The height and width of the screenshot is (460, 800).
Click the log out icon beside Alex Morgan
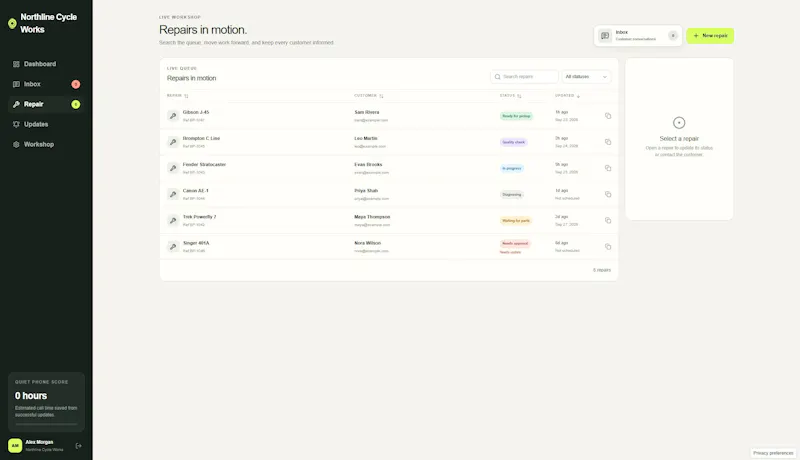(x=79, y=446)
